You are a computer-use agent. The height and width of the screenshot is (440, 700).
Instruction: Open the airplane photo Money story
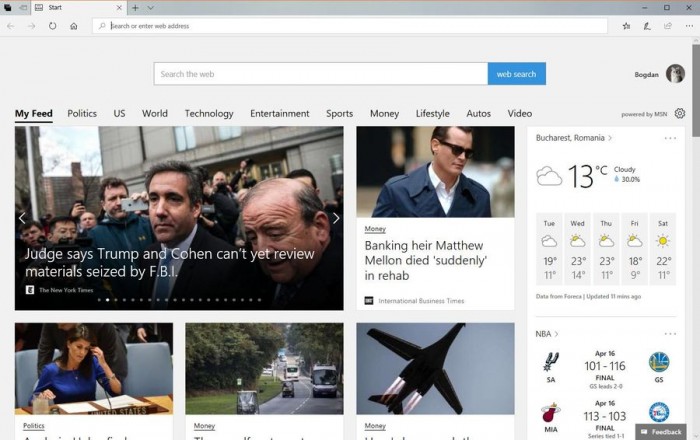435,369
